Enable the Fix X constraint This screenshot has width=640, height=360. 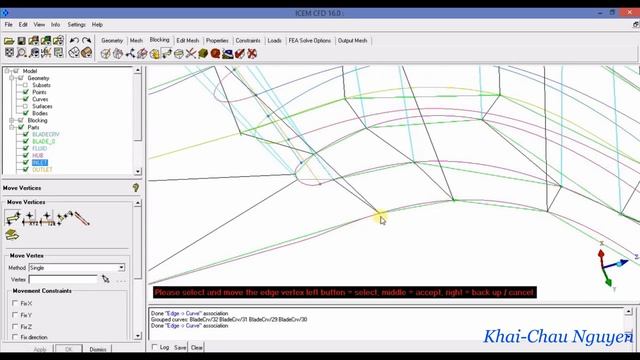coord(15,303)
